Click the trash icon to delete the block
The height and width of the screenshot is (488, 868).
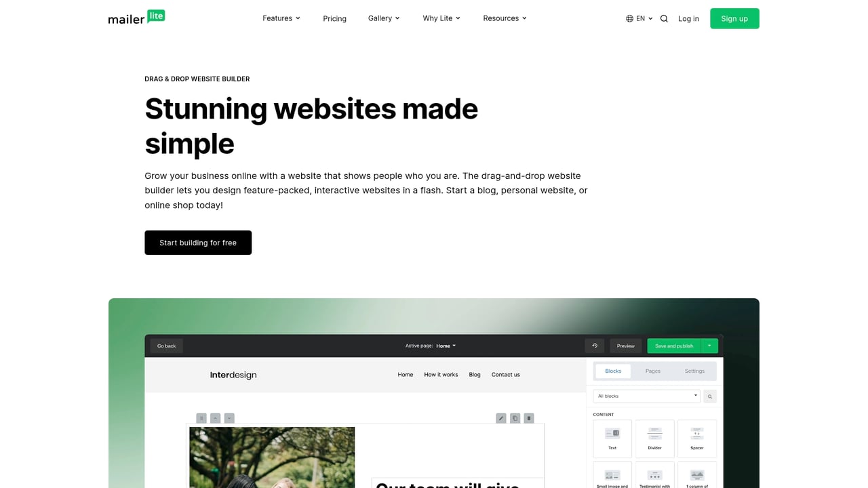pyautogui.click(x=529, y=418)
